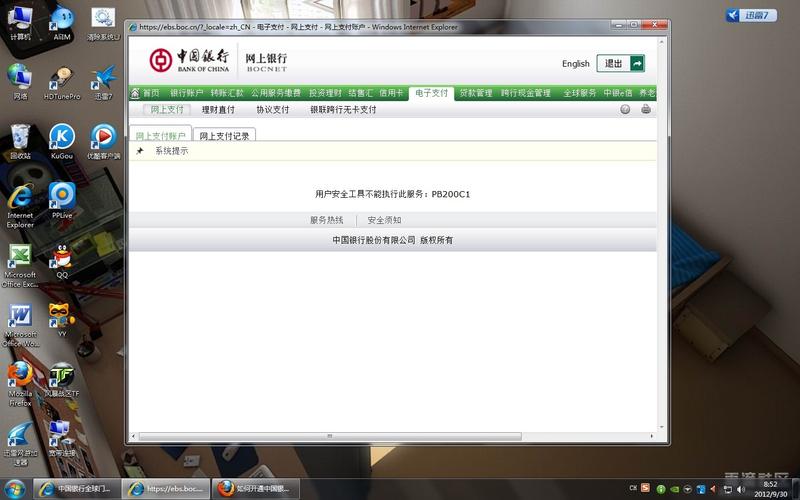This screenshot has height=500, width=800.
Task: Select the 理财直付 sub-menu item
Action: point(218,109)
